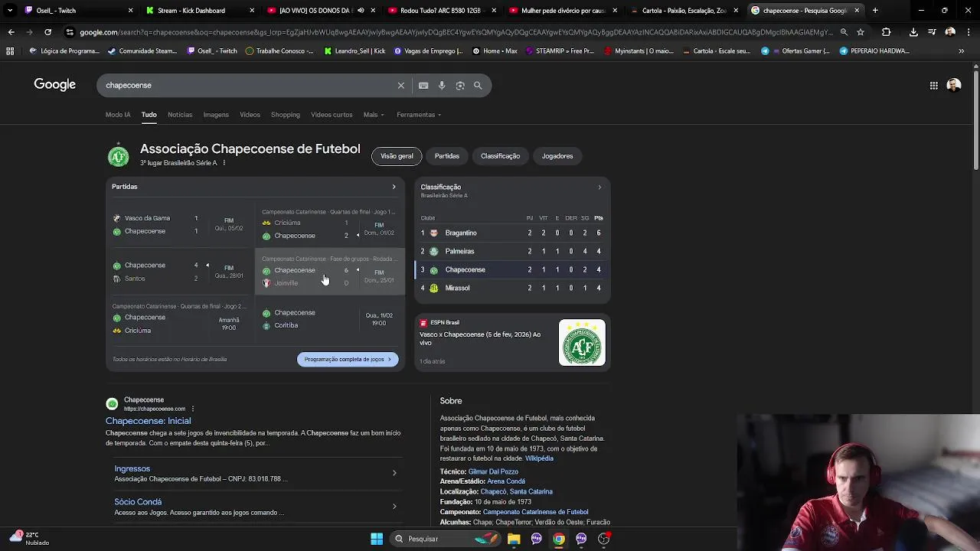Open the Chapecoense: Inicial result link
Viewport: 980px width, 551px height.
(x=148, y=421)
